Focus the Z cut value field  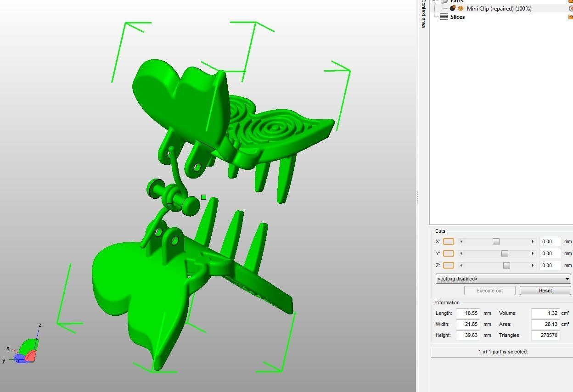(x=551, y=265)
